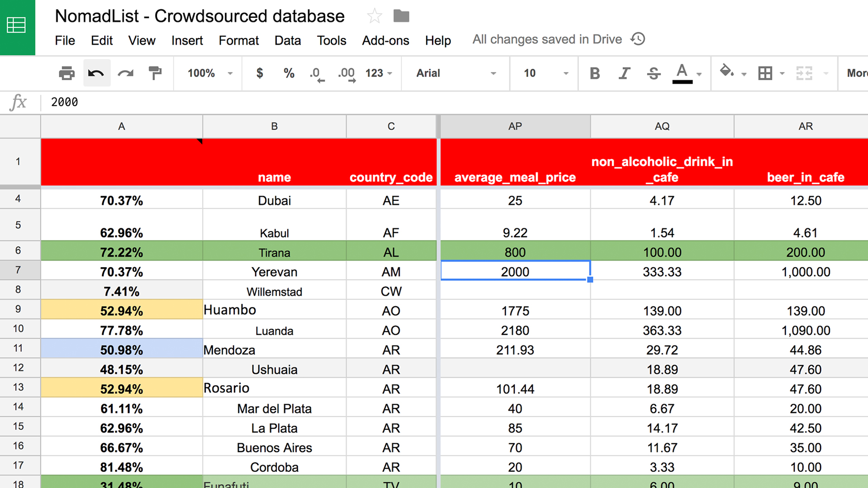The height and width of the screenshot is (488, 868).
Task: Toggle bold formatting icon
Action: click(x=595, y=73)
